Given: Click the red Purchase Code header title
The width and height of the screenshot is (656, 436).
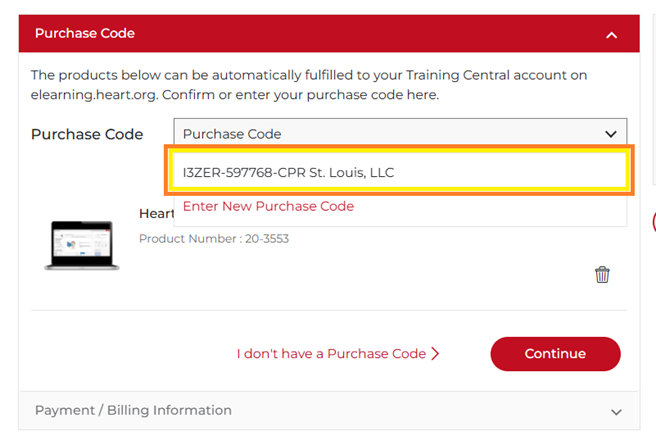Looking at the screenshot, I should [x=85, y=33].
